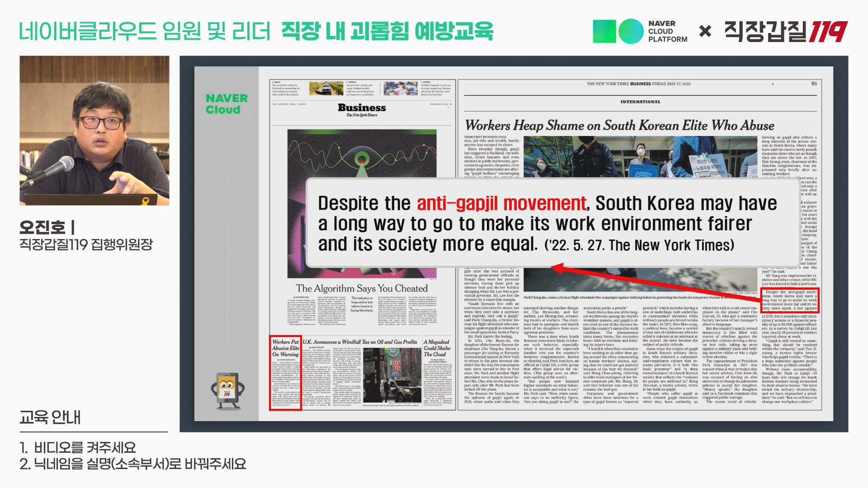Click the NAVER Cloud logo on slide
868x488 pixels.
(226, 104)
